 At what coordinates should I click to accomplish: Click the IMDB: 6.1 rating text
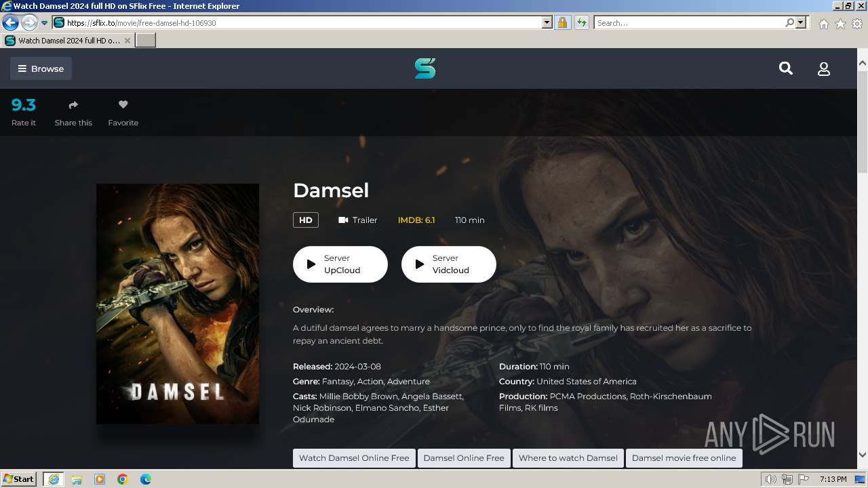[x=416, y=220]
